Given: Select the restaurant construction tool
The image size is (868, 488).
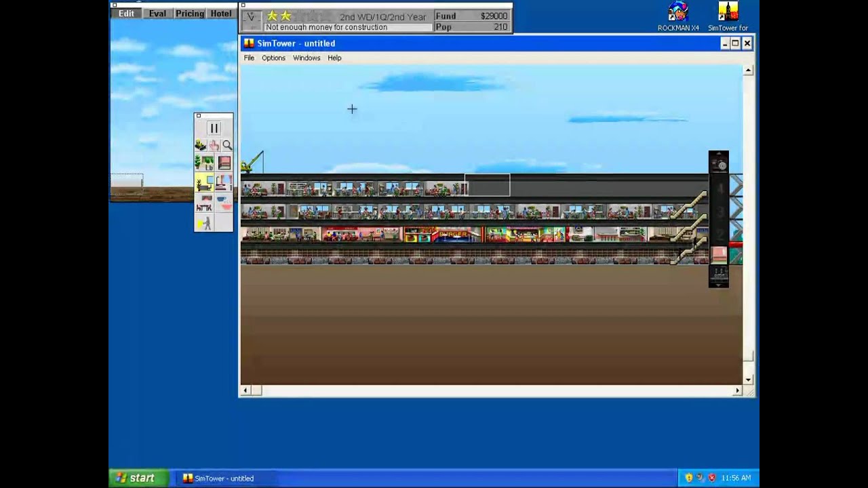Looking at the screenshot, I should tap(204, 203).
